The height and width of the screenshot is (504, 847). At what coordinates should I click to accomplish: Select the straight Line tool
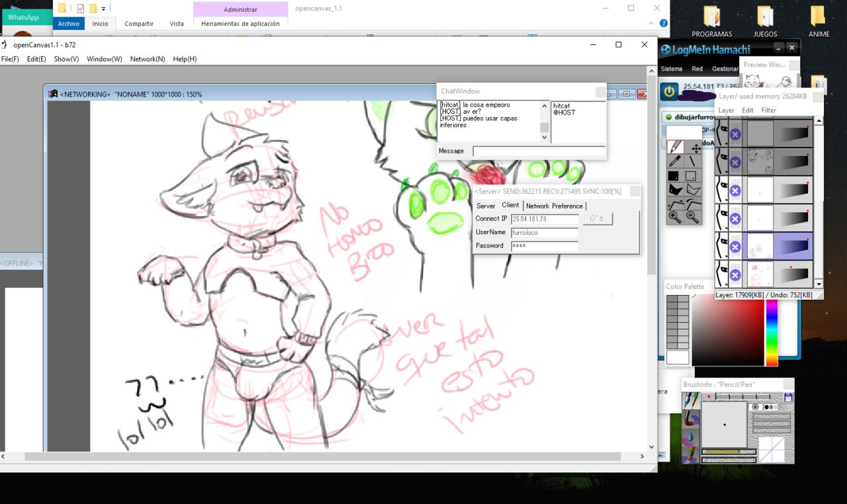pyautogui.click(x=693, y=161)
